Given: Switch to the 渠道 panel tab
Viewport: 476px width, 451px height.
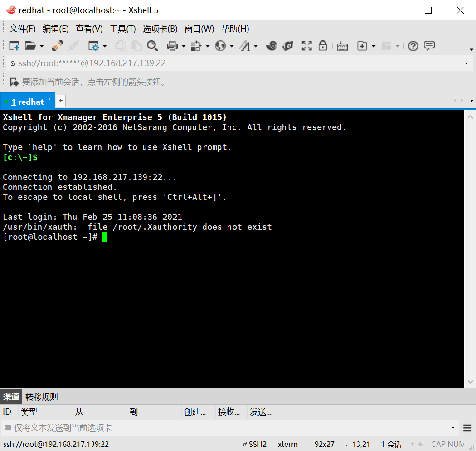Looking at the screenshot, I should tap(11, 396).
